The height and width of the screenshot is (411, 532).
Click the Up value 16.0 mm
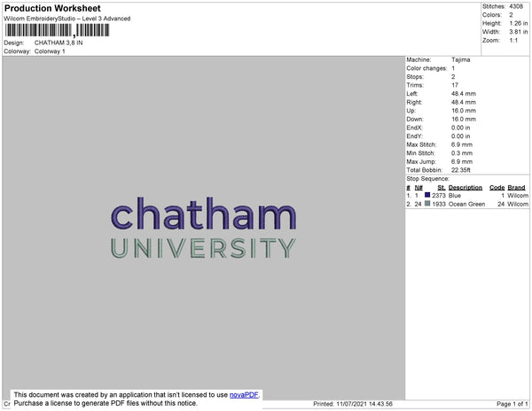pos(464,111)
